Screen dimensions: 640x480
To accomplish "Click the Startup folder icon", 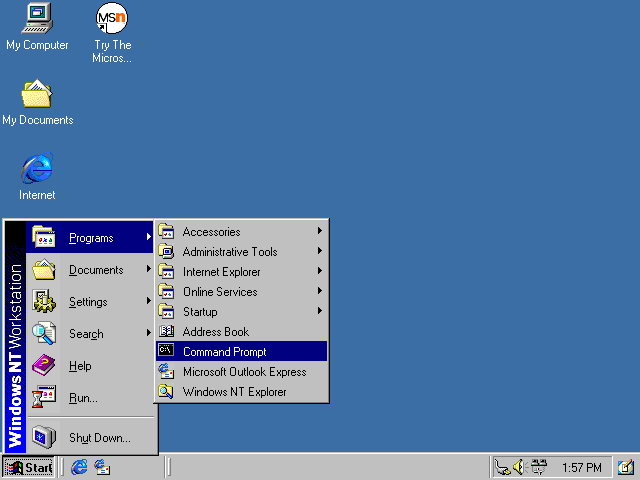I will (166, 311).
